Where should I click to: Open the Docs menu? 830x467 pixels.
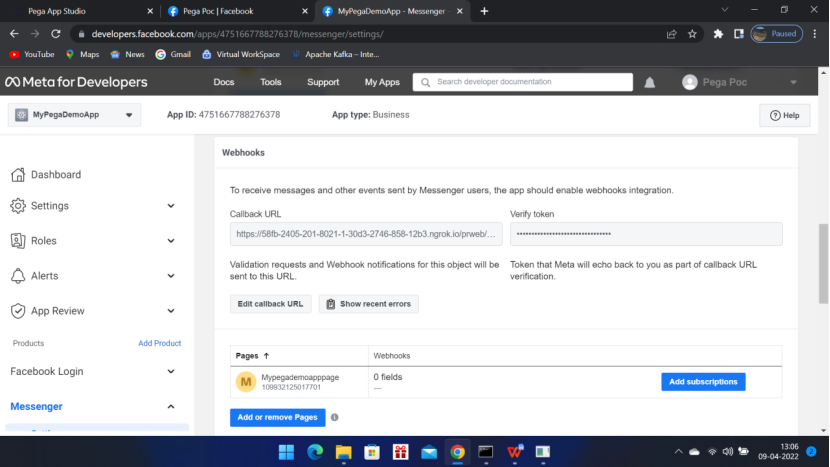(x=223, y=82)
